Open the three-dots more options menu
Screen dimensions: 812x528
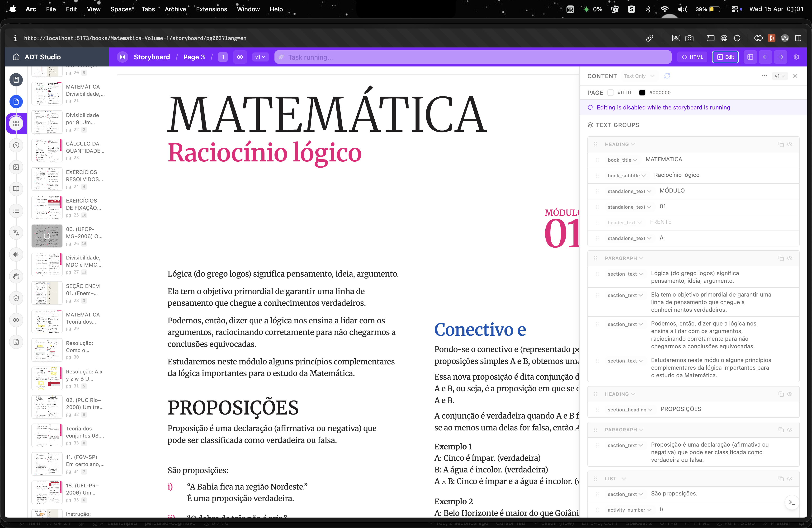tap(765, 76)
